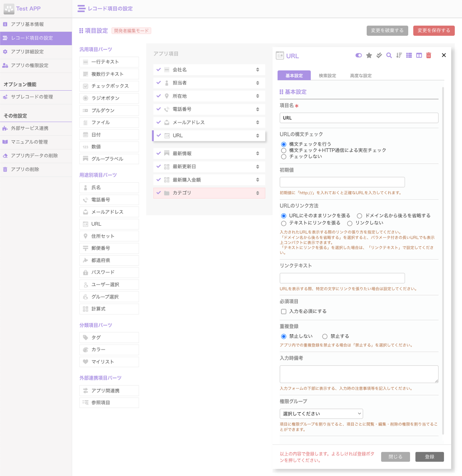Switch to the 検索設定 tab
This screenshot has width=462, height=476.
[x=327, y=75]
